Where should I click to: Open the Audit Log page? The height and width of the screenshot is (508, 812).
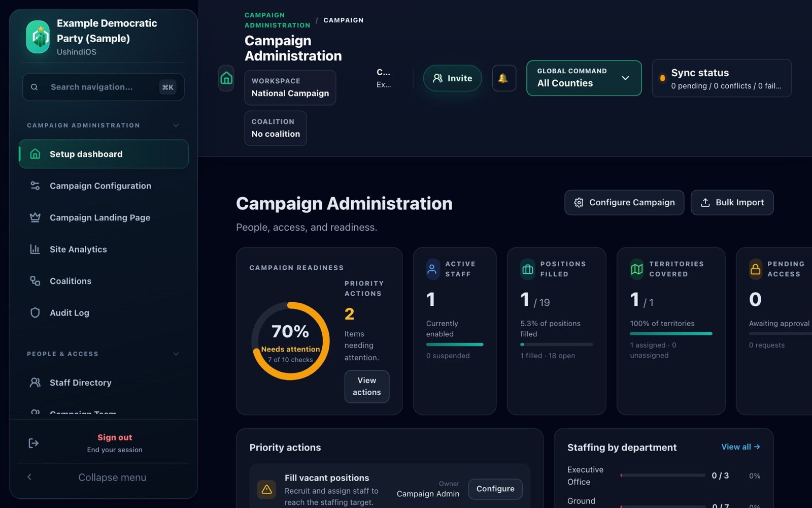104,313
